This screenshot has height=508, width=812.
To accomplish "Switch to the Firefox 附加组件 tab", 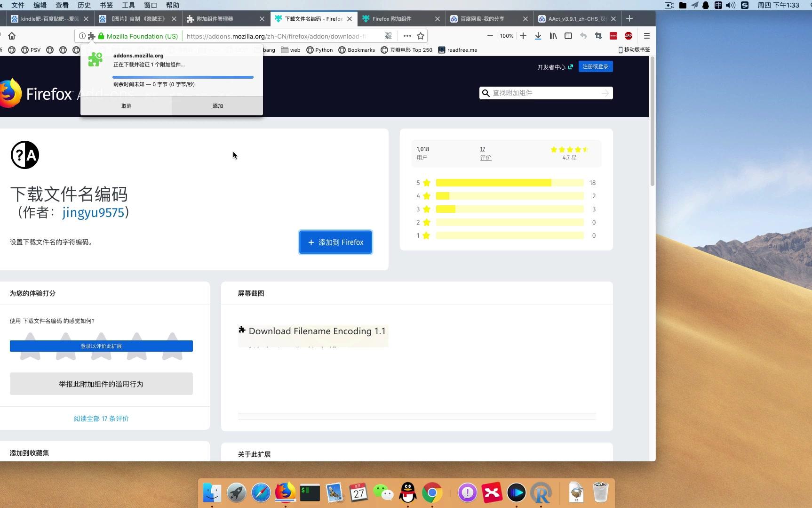I will 401,19.
